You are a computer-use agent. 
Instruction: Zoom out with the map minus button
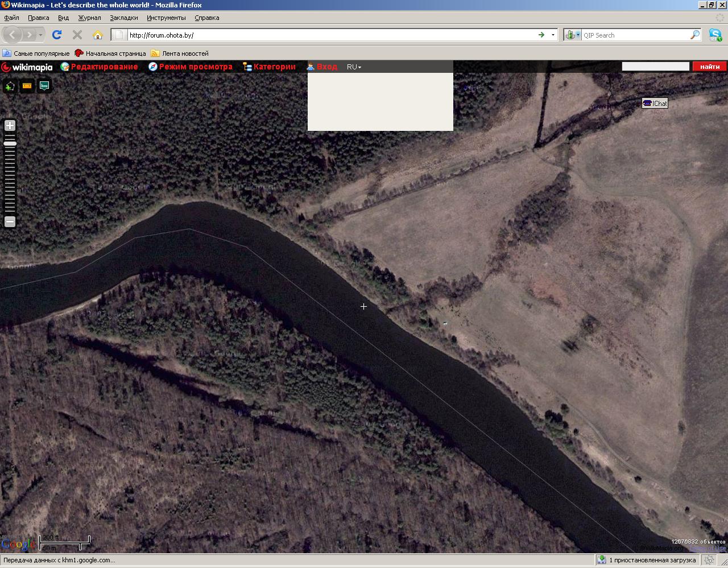click(x=10, y=221)
